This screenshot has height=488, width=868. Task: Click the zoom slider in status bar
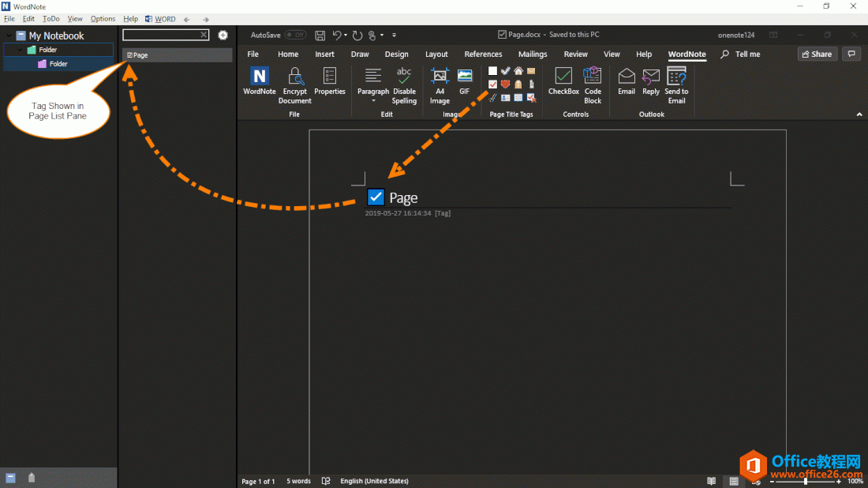pyautogui.click(x=805, y=481)
